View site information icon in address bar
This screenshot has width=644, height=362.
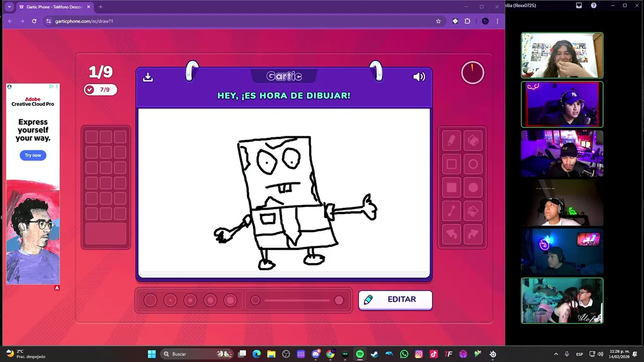click(49, 21)
